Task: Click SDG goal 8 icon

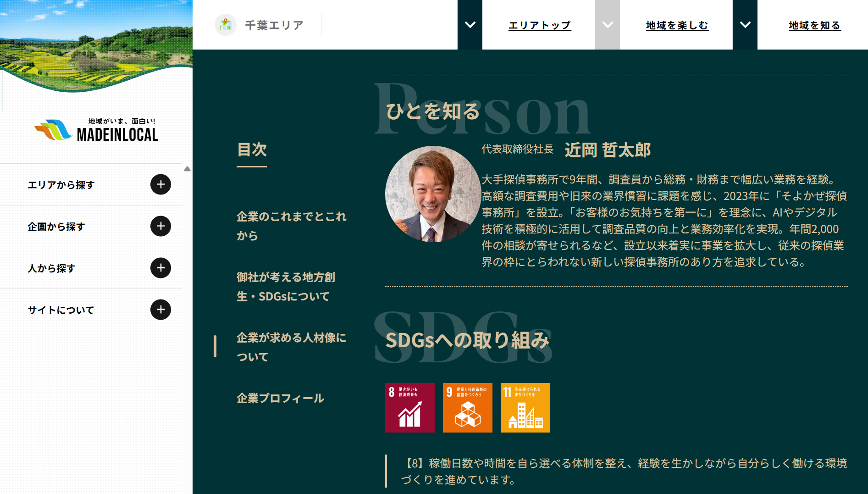Action: point(410,408)
